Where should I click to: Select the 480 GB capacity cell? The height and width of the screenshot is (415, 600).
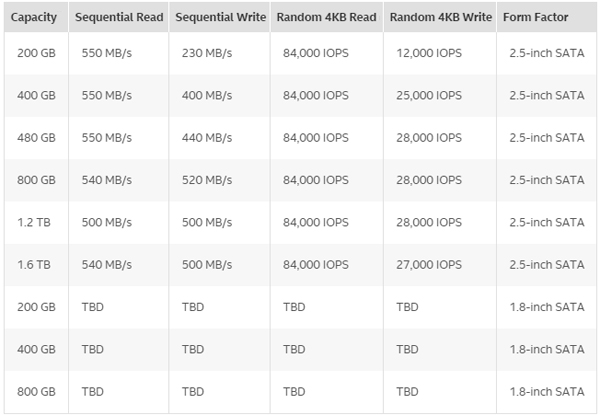tap(34, 138)
